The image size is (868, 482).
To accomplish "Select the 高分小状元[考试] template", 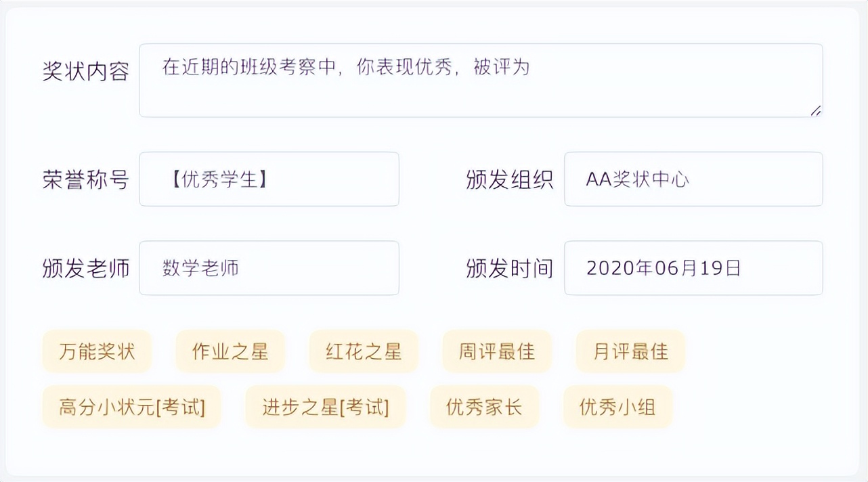I will (x=131, y=407).
